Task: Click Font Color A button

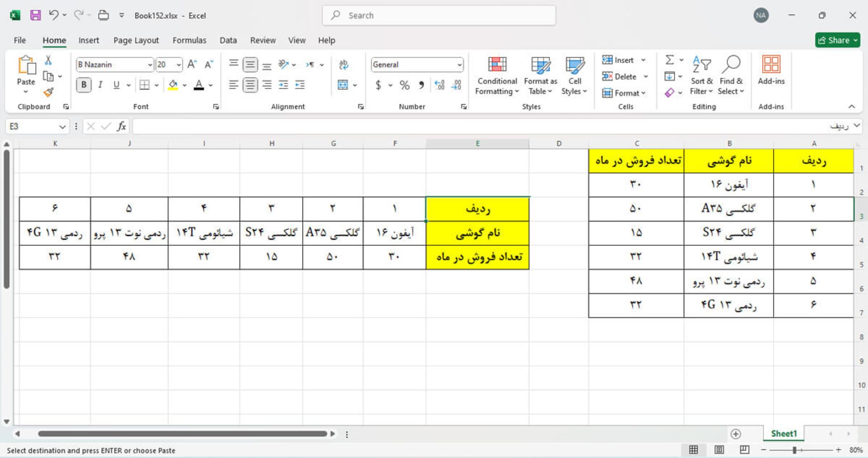Action: coord(199,85)
